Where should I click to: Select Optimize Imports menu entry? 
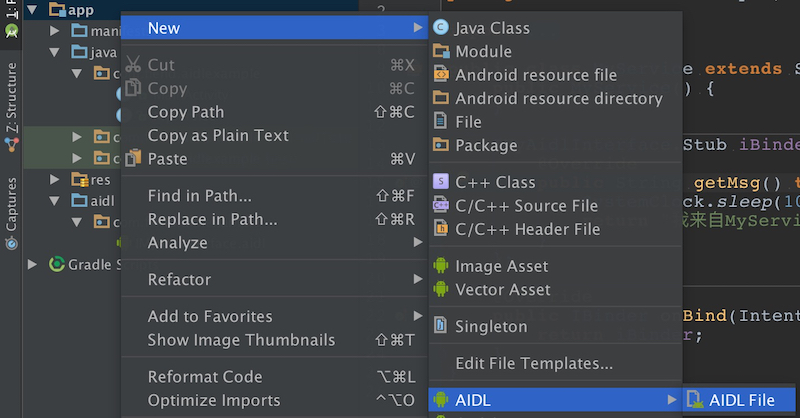tap(274, 400)
